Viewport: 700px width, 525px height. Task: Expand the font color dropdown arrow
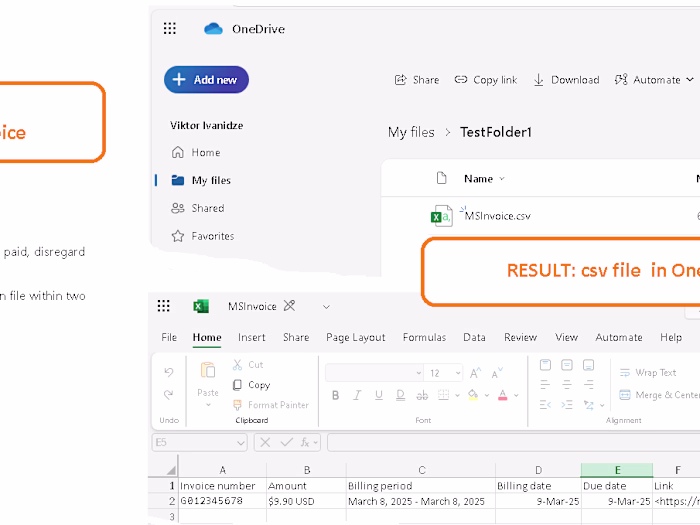point(517,396)
